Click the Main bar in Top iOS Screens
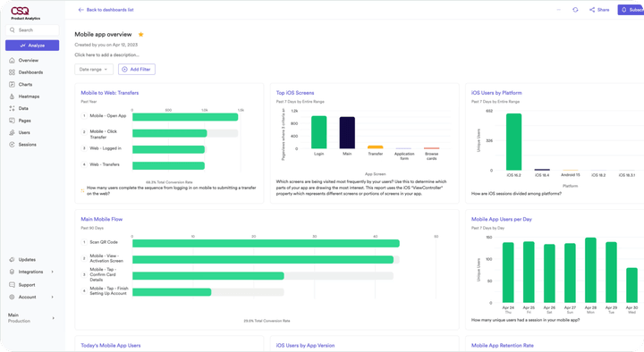This screenshot has width=644, height=352. coord(347,133)
